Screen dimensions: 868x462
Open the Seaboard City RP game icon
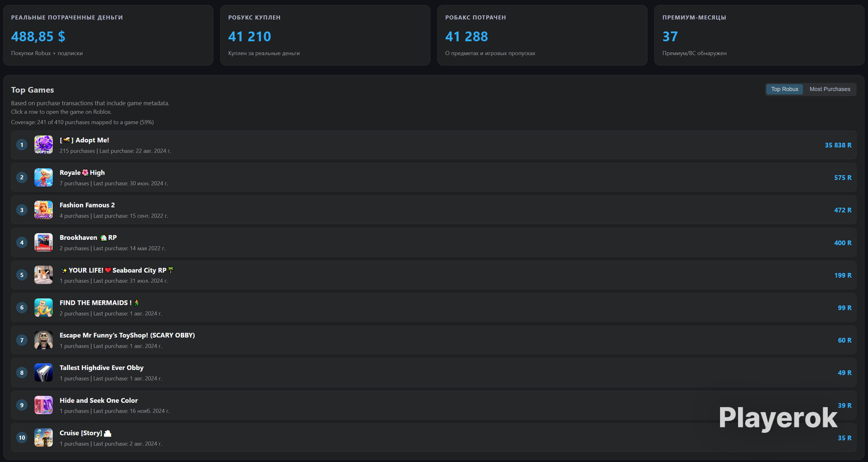click(43, 275)
